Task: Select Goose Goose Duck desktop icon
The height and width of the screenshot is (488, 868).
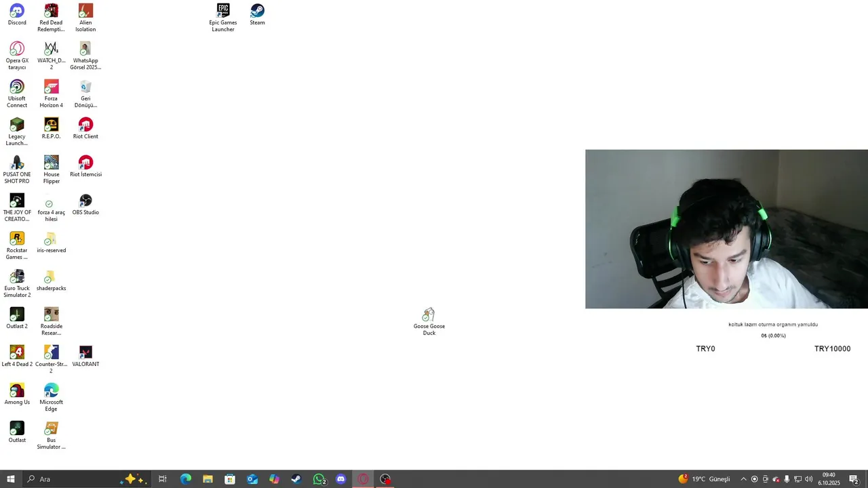Action: coord(429,321)
